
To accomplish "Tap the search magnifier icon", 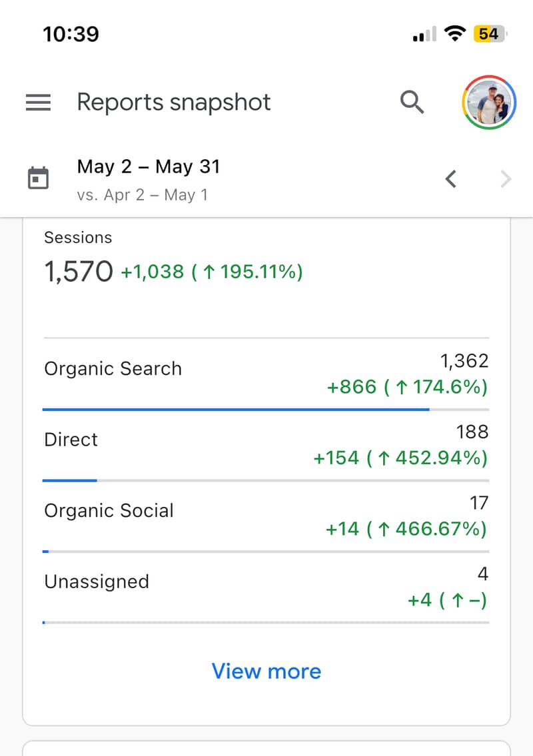I will click(x=412, y=102).
